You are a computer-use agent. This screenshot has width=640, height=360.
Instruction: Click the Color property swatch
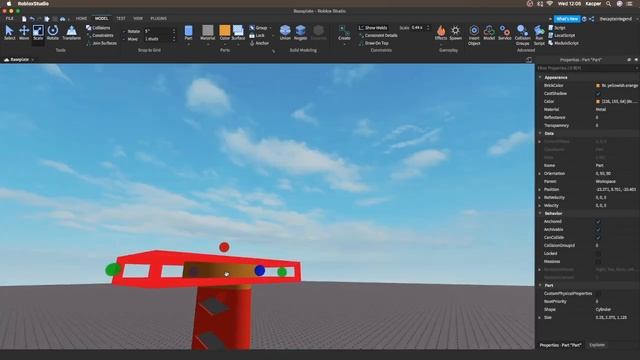(x=598, y=102)
